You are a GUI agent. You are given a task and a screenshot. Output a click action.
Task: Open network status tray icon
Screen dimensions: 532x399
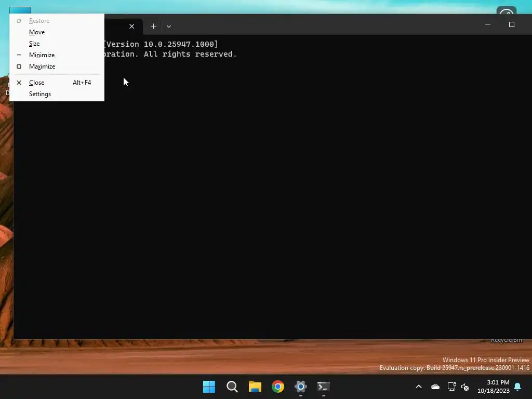(x=452, y=387)
